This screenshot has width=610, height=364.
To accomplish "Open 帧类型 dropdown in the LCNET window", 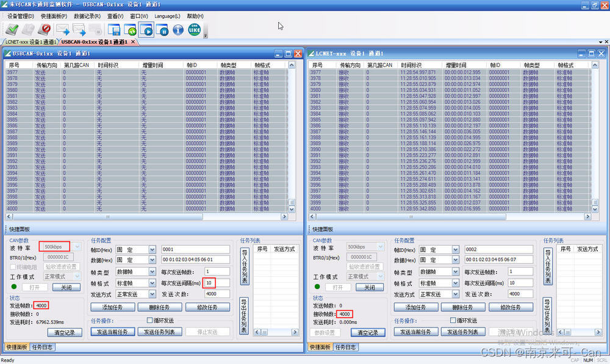I will [455, 272].
